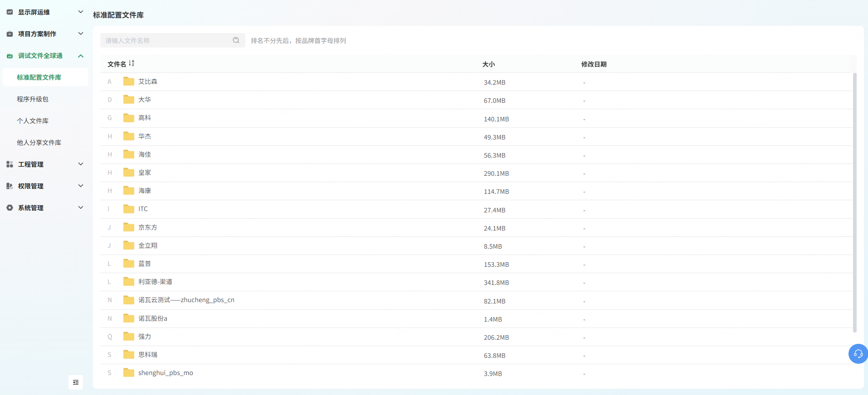Expand the 项目方案制作 menu chevron
The width and height of the screenshot is (868, 395).
pyautogui.click(x=81, y=34)
